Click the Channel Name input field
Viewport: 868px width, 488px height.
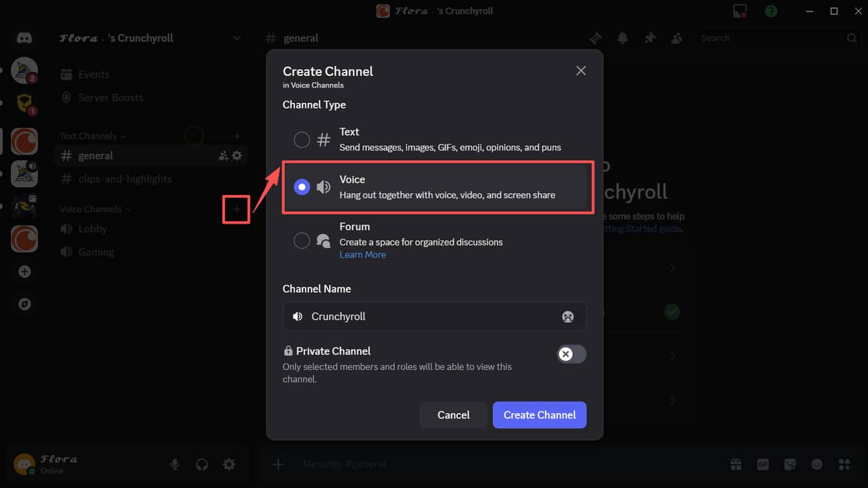click(434, 317)
